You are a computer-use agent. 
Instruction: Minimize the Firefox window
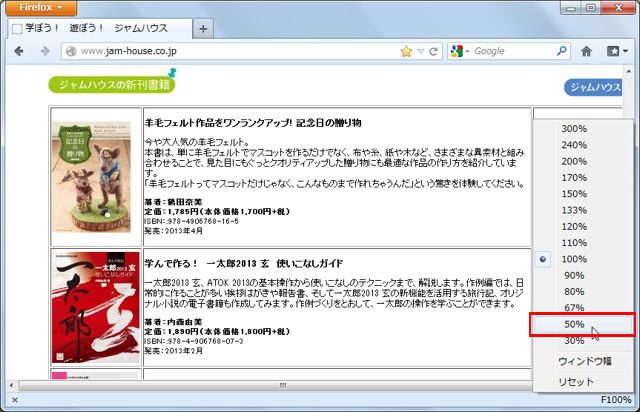pos(571,8)
